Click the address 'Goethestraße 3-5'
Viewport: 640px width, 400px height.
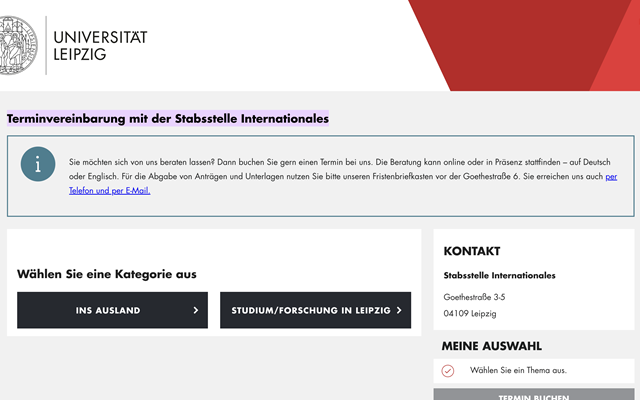pyautogui.click(x=474, y=297)
